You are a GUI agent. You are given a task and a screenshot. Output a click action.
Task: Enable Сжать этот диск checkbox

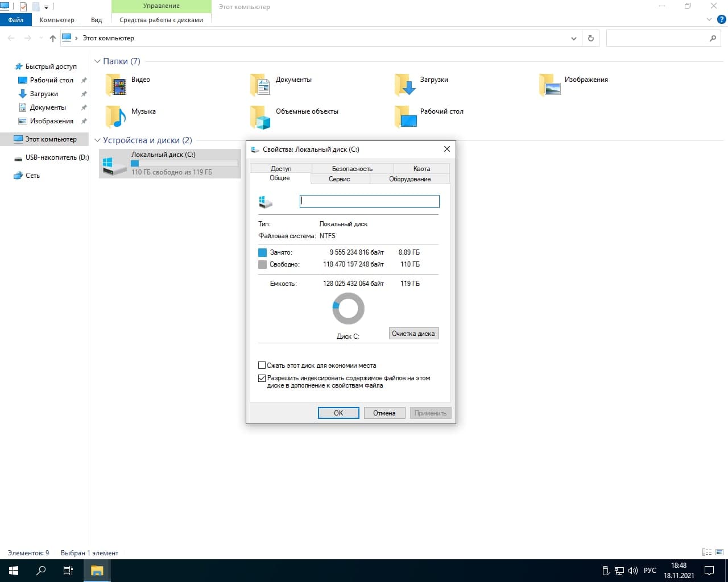click(262, 365)
